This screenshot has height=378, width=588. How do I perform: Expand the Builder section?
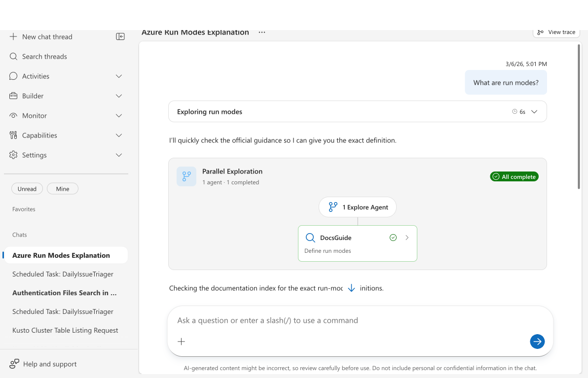[x=118, y=96]
